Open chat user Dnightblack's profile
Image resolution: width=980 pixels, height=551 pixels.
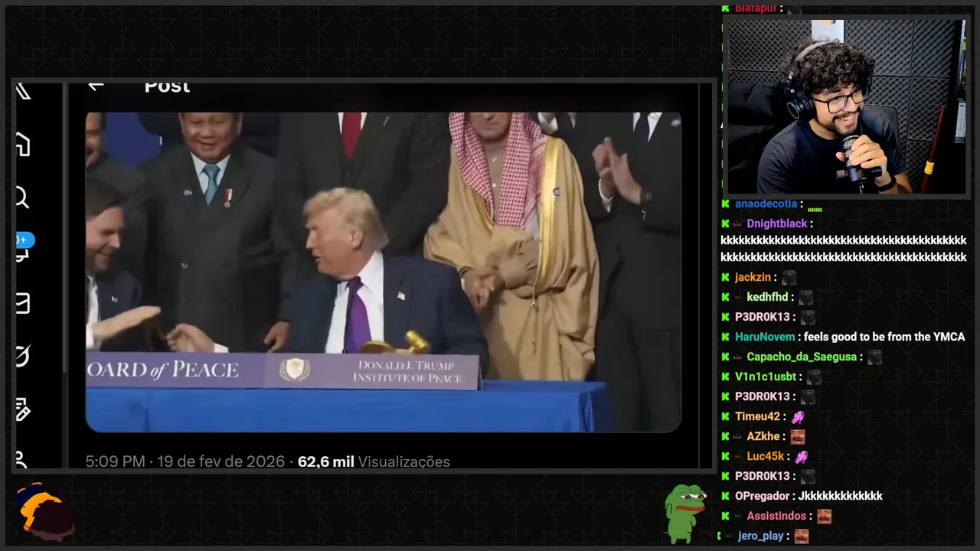tap(777, 224)
